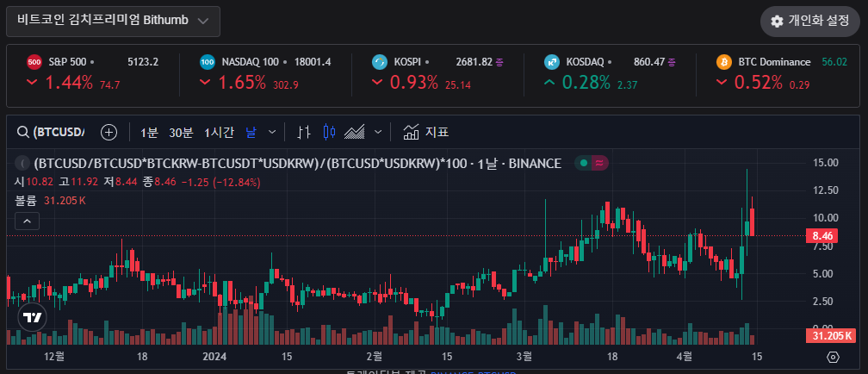Screen dimensions: 868x374
Task: Select the area chart style icon
Action: pyautogui.click(x=354, y=132)
